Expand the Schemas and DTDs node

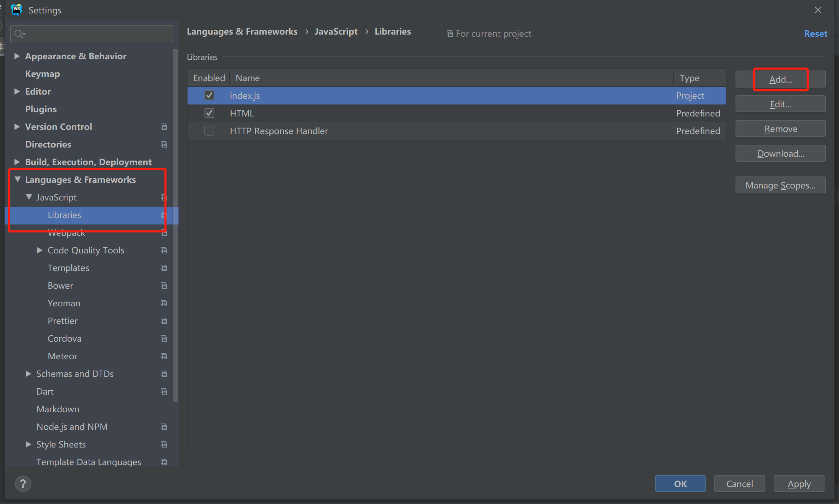coord(28,374)
